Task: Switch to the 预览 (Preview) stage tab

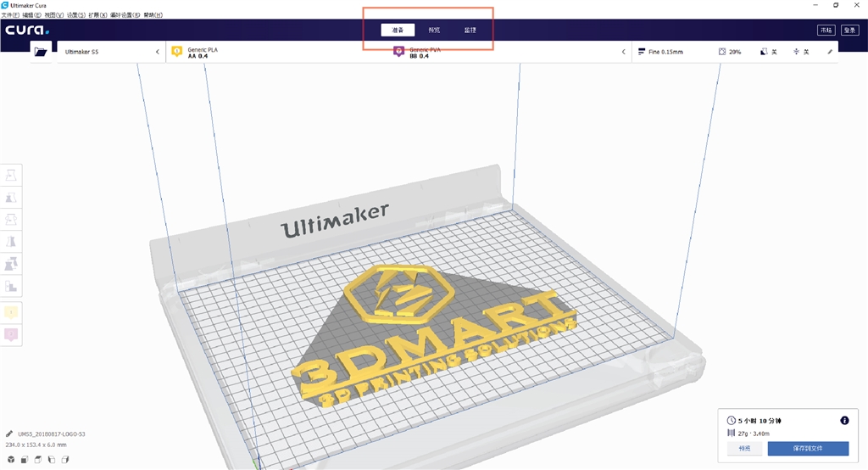Action: tap(434, 30)
